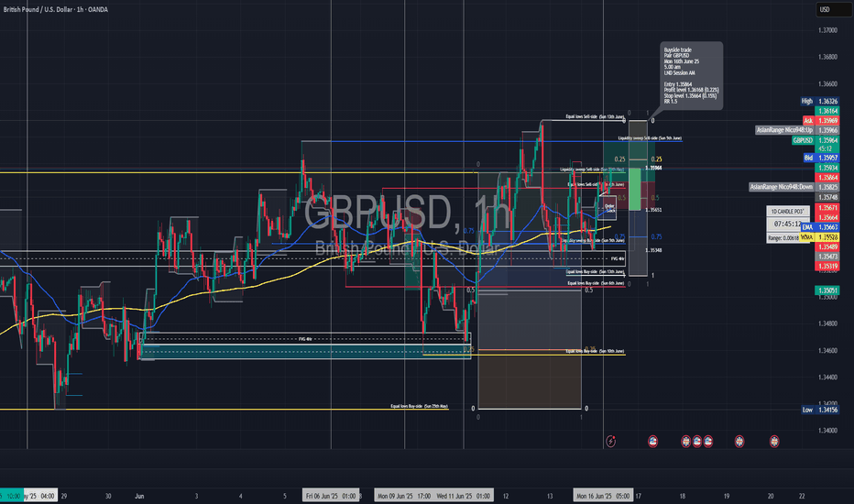Viewport: 854px width, 504px height.
Task: Click the Wed 11 Jun '25 01:00 time label
Action: [x=464, y=496]
